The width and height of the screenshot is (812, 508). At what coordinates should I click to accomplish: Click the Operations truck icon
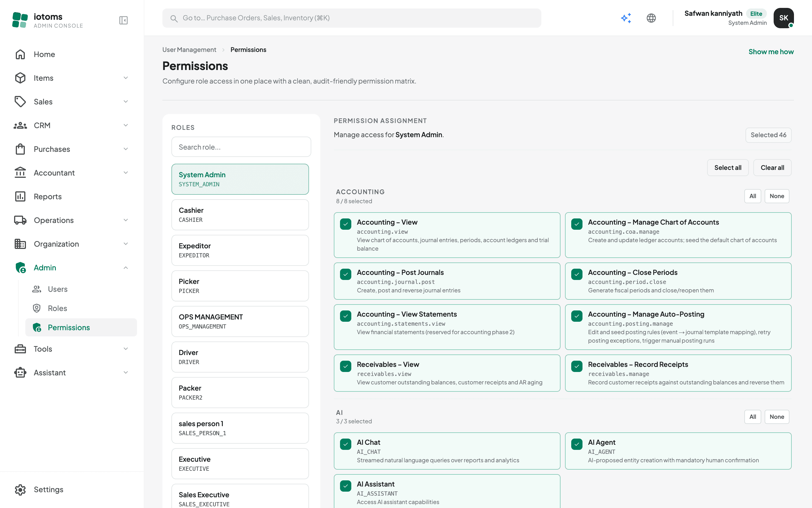[20, 220]
